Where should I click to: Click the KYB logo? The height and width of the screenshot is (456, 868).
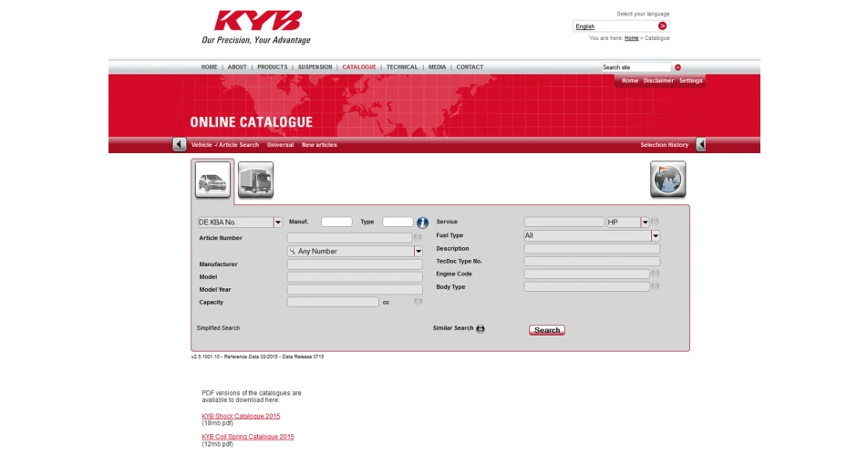pyautogui.click(x=258, y=20)
